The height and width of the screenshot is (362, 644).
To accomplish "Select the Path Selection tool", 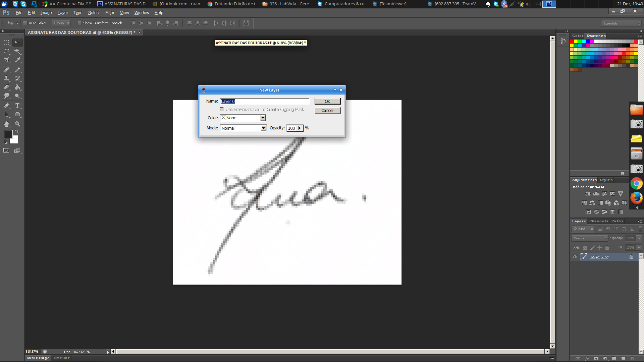I will click(x=6, y=114).
